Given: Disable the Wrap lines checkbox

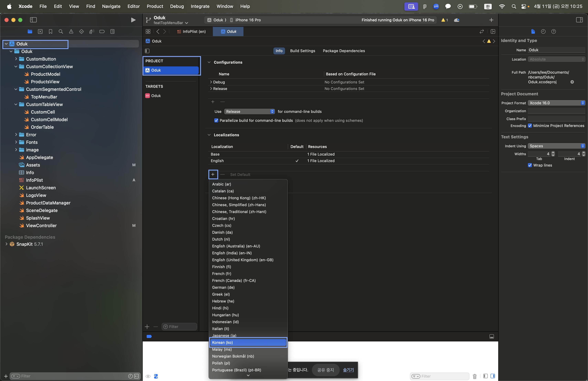Looking at the screenshot, I should (x=530, y=165).
